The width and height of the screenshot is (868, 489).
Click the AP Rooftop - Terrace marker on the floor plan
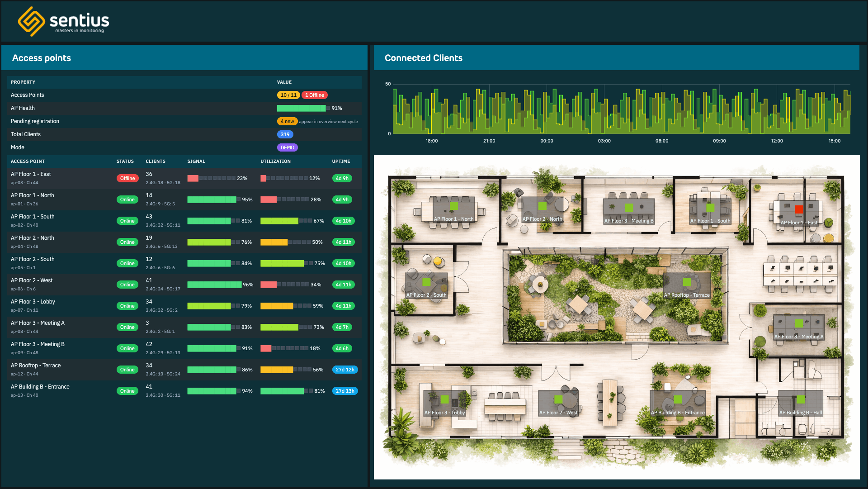(x=688, y=281)
